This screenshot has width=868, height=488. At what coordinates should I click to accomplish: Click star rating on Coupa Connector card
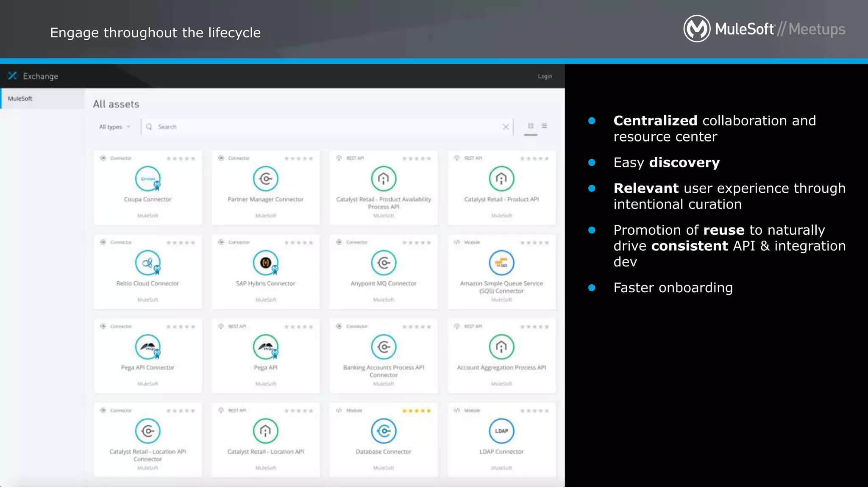(x=181, y=159)
